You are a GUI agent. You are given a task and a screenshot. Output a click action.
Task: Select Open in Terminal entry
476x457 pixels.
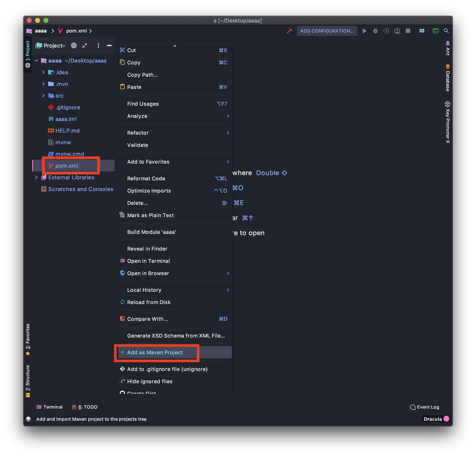pos(175,261)
